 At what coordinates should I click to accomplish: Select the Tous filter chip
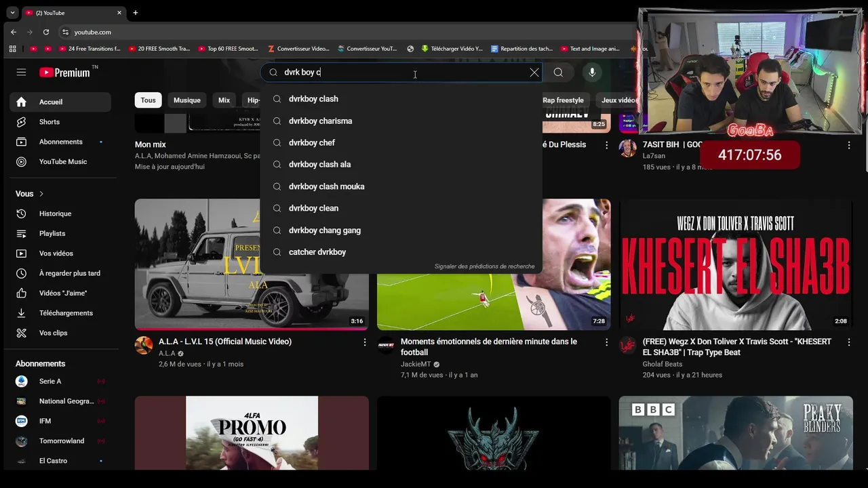[x=148, y=100]
